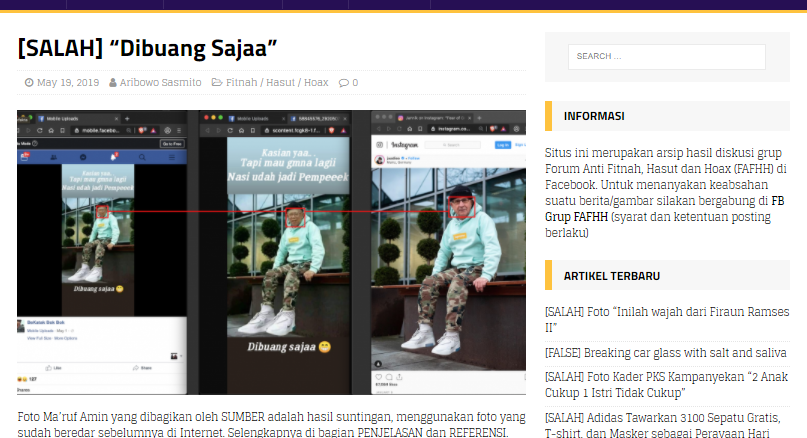This screenshot has width=807, height=438.
Task: Open Breaking car glass with salt article
Action: 666,353
